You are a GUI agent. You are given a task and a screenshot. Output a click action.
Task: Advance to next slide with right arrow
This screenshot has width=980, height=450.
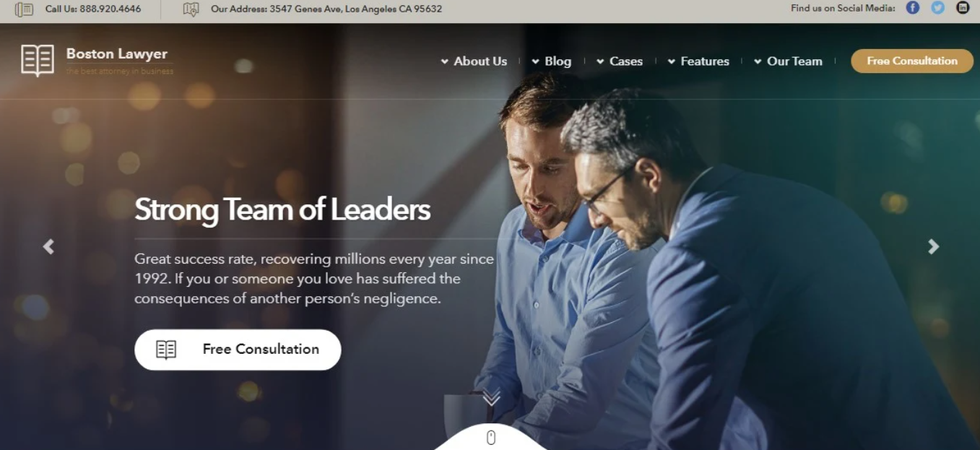pyautogui.click(x=933, y=247)
